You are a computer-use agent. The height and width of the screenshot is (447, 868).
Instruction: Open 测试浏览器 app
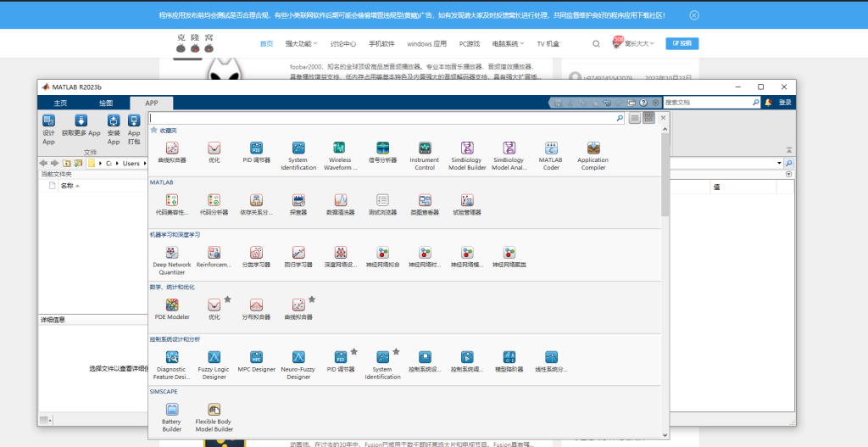382,204
